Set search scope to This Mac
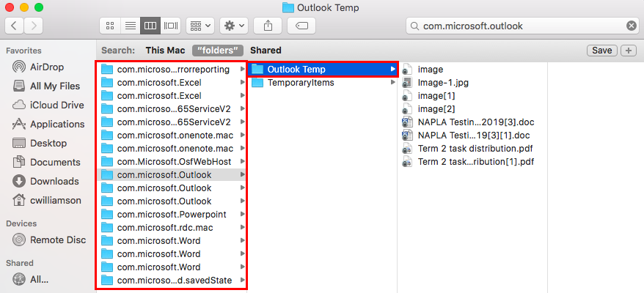This screenshot has height=293, width=644. pyautogui.click(x=165, y=51)
